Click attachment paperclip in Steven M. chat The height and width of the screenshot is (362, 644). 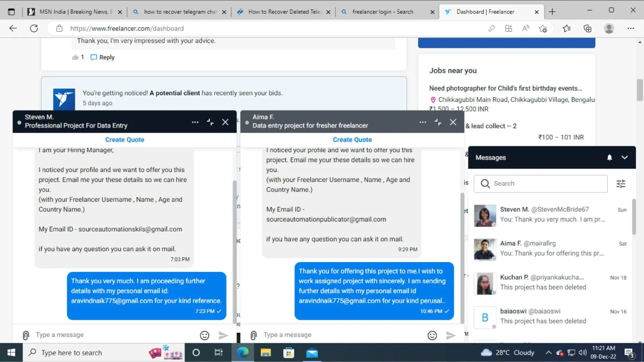(x=26, y=335)
